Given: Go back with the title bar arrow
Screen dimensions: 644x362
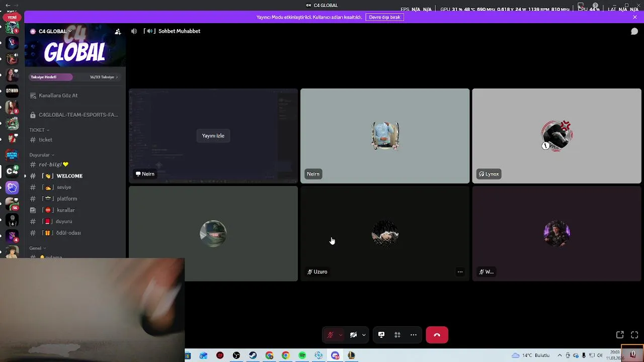Looking at the screenshot, I should pyautogui.click(x=8, y=6).
